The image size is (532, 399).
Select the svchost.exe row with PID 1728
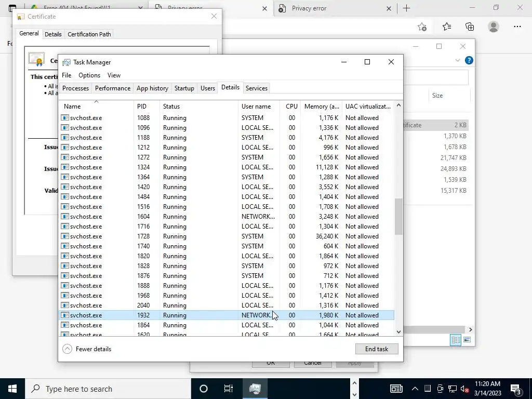pyautogui.click(x=227, y=236)
